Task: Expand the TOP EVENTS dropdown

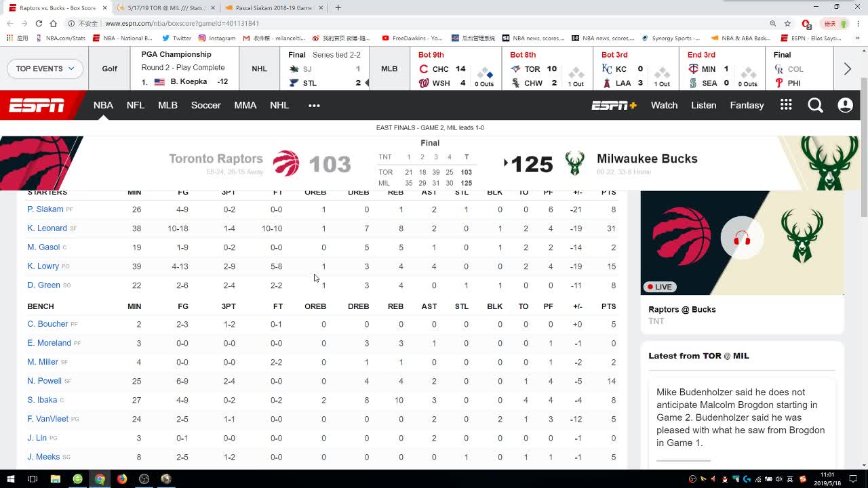Action: (x=45, y=68)
